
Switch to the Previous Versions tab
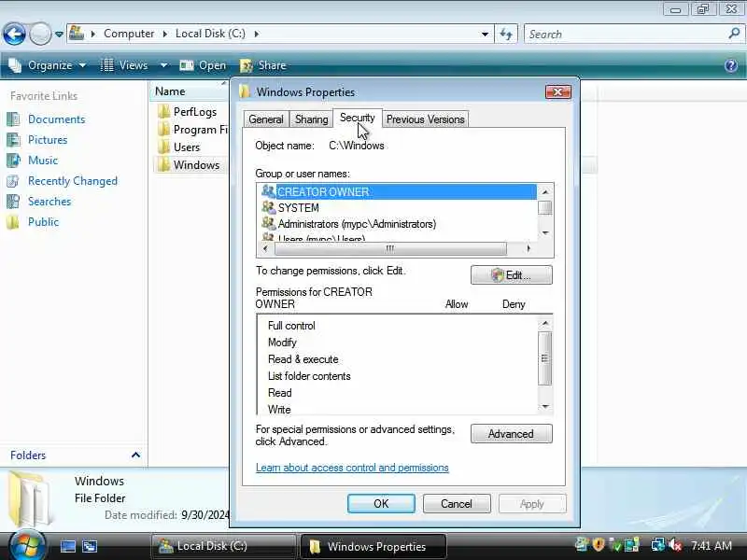(426, 119)
